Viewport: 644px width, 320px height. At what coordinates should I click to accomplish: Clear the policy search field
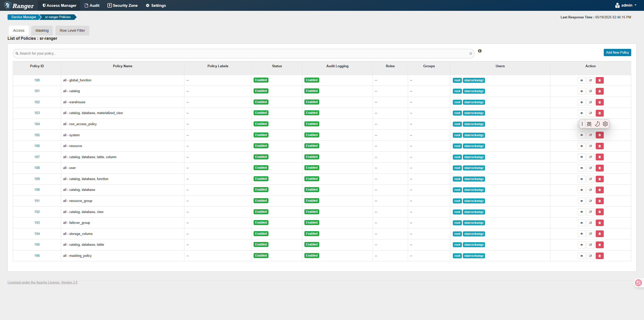click(471, 54)
